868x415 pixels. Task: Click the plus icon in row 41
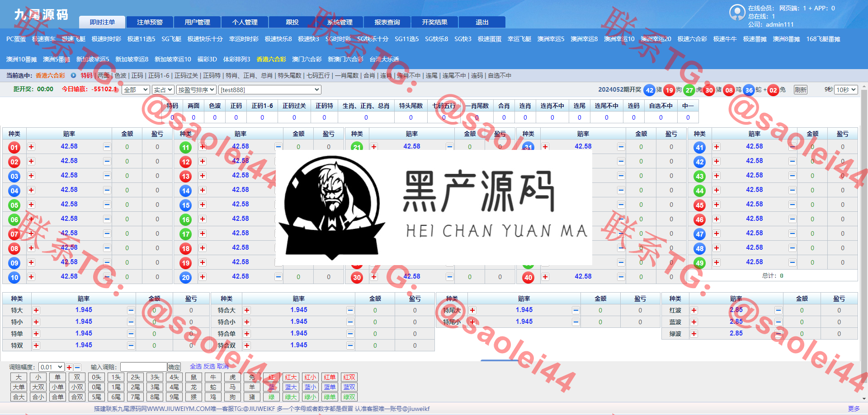coord(717,147)
